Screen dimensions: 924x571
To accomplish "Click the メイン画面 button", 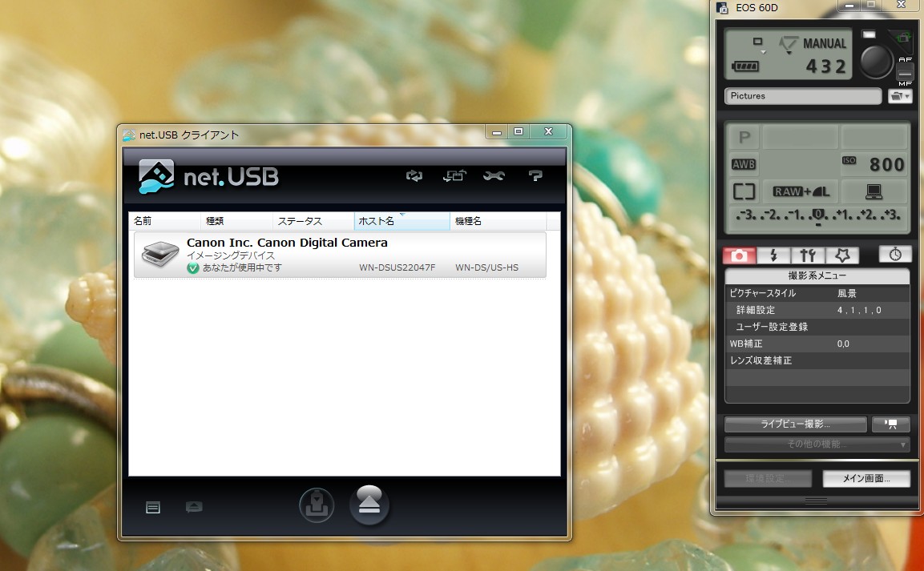I will click(x=866, y=478).
